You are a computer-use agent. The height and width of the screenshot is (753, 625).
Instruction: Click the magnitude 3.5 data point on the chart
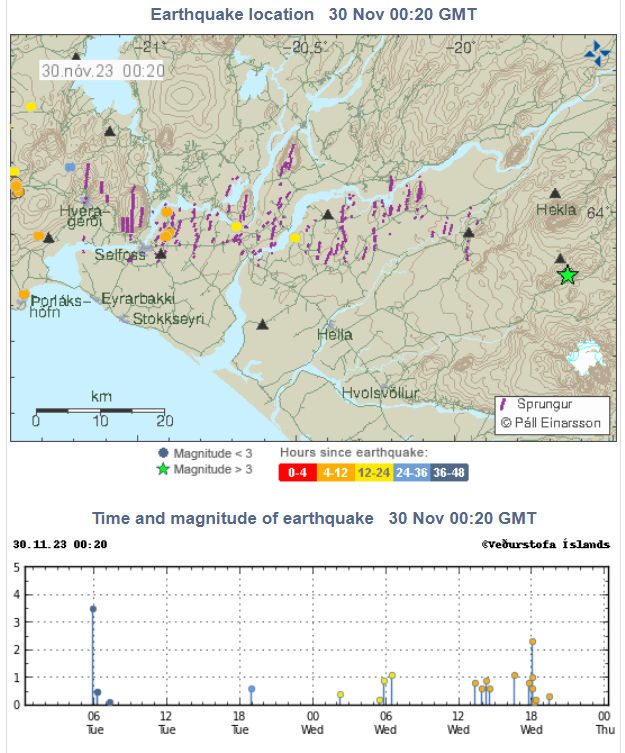[x=93, y=608]
